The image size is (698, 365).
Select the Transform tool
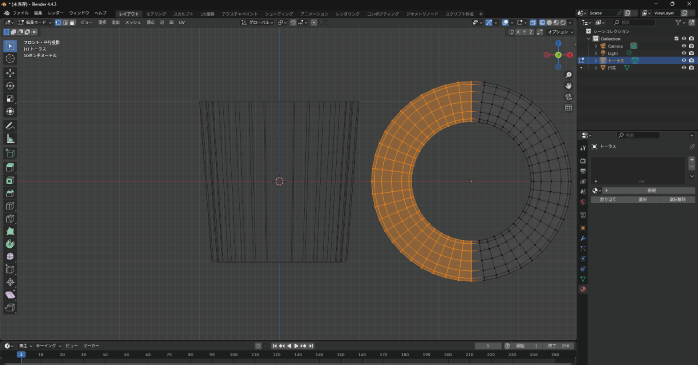10,112
